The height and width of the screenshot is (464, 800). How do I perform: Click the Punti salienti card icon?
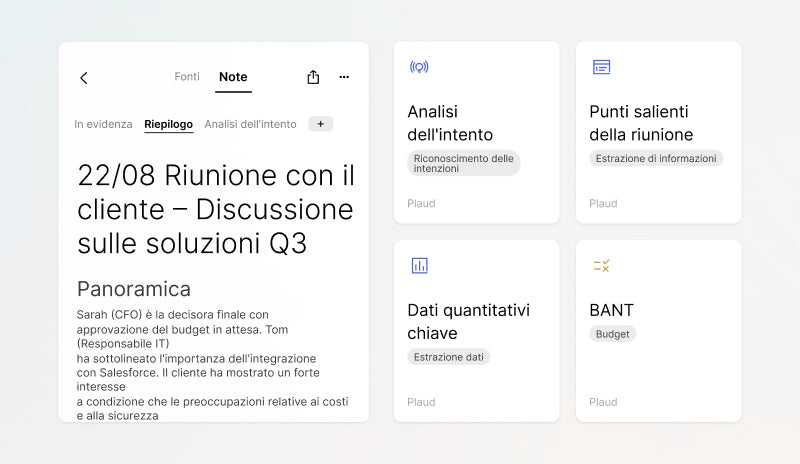click(601, 67)
